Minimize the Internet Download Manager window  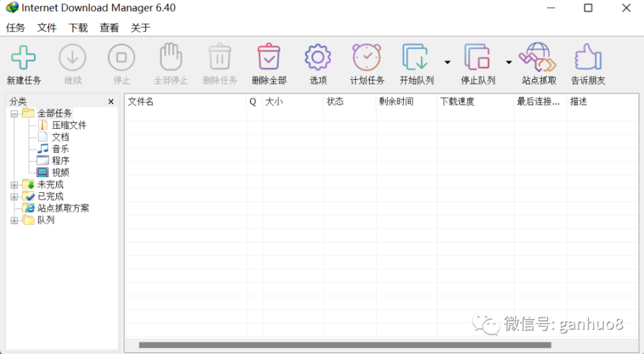click(x=551, y=8)
